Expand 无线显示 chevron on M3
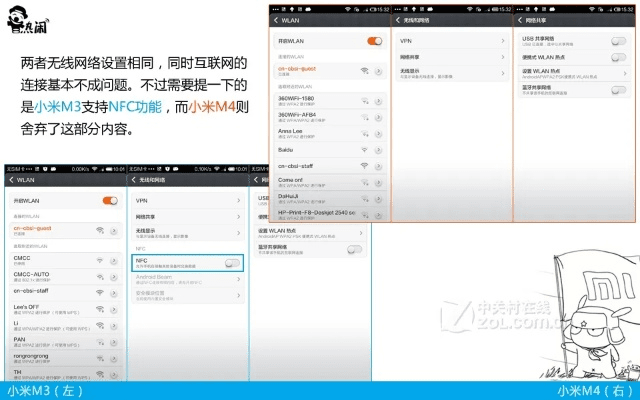Screen dimensions: 640x400 tap(238, 233)
